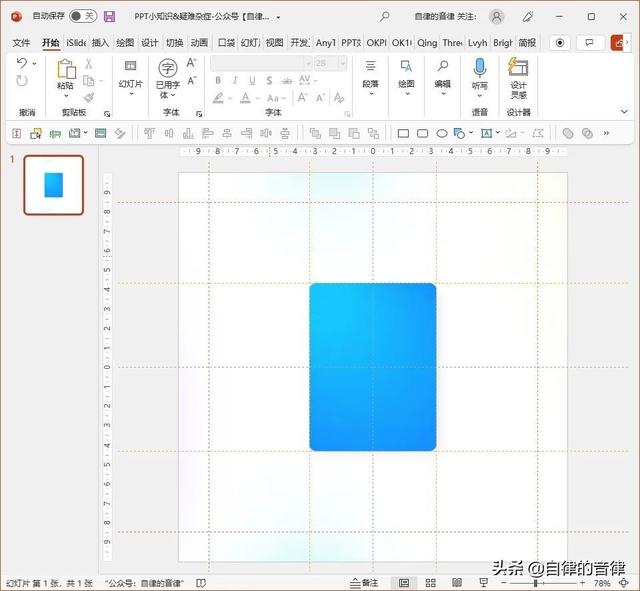Switch to Normal view in status bar
The width and height of the screenshot is (640, 591).
coord(404,583)
